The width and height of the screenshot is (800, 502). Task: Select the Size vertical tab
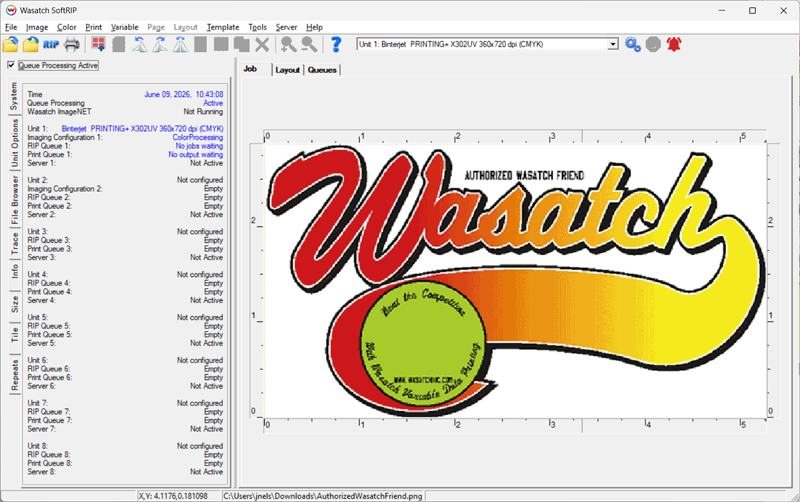[x=14, y=304]
